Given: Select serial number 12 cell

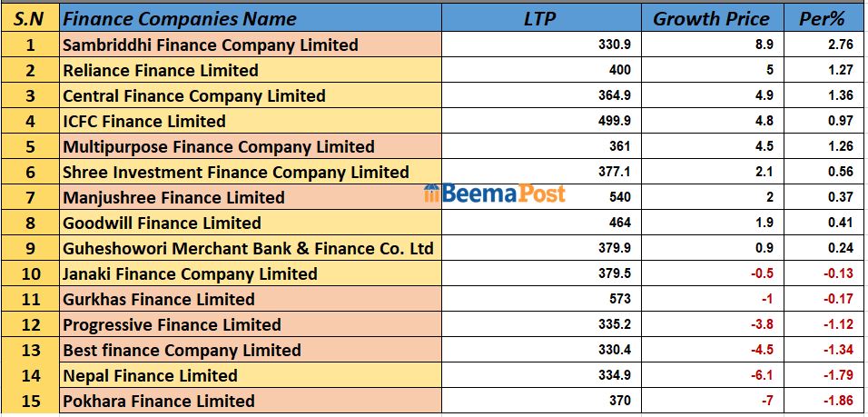Looking at the screenshot, I should click(x=29, y=324).
